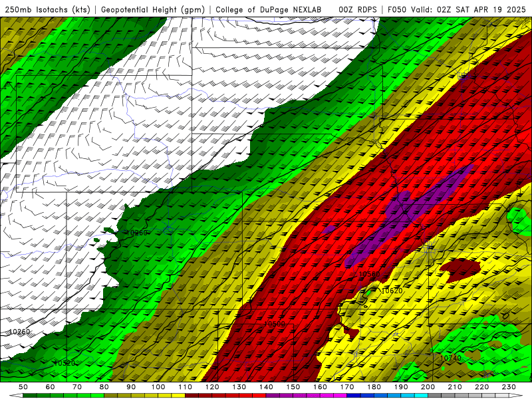Click the "Valid: 02Z SAT APR 19 2025" timestamp
532x399 pixels.
point(468,10)
